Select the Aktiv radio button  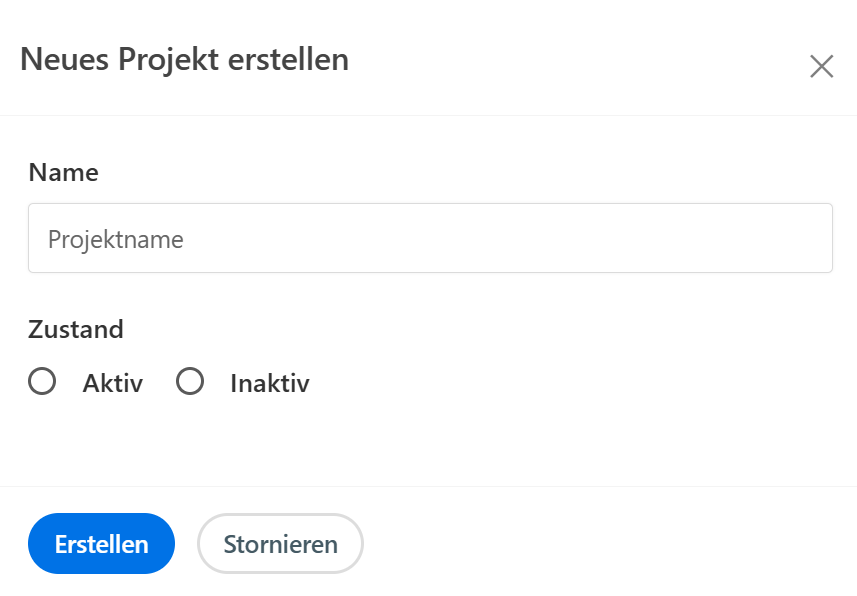[x=42, y=382]
